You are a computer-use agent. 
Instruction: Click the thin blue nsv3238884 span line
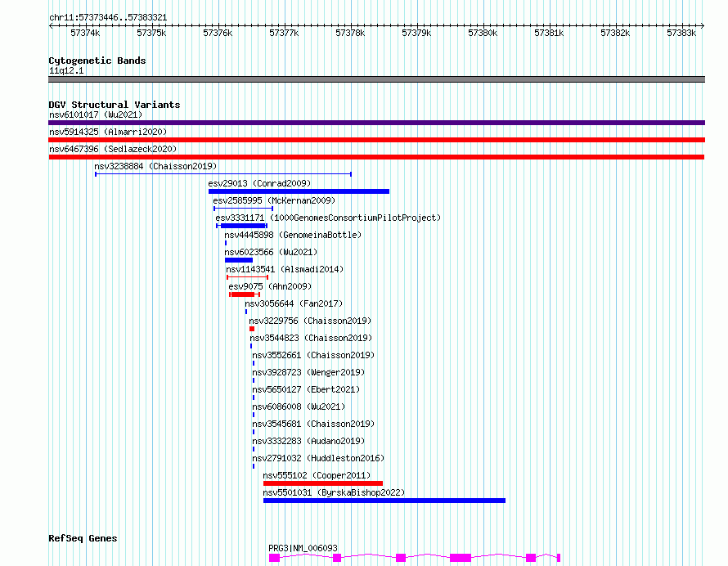pos(223,174)
